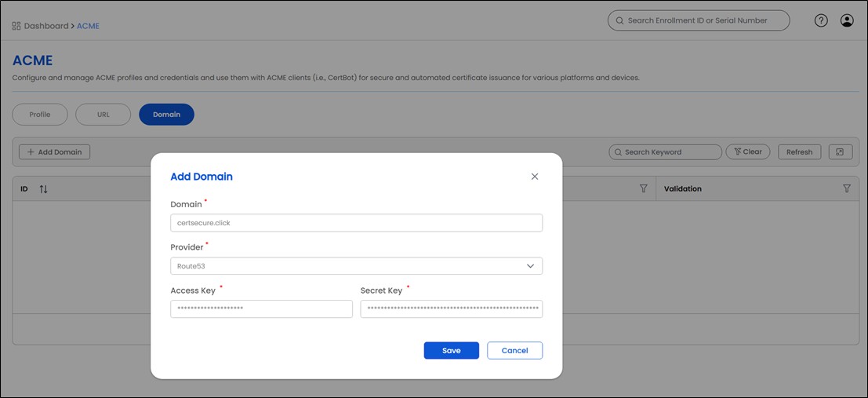The image size is (868, 398).
Task: Click the filter icon left of Validation column
Action: (644, 189)
